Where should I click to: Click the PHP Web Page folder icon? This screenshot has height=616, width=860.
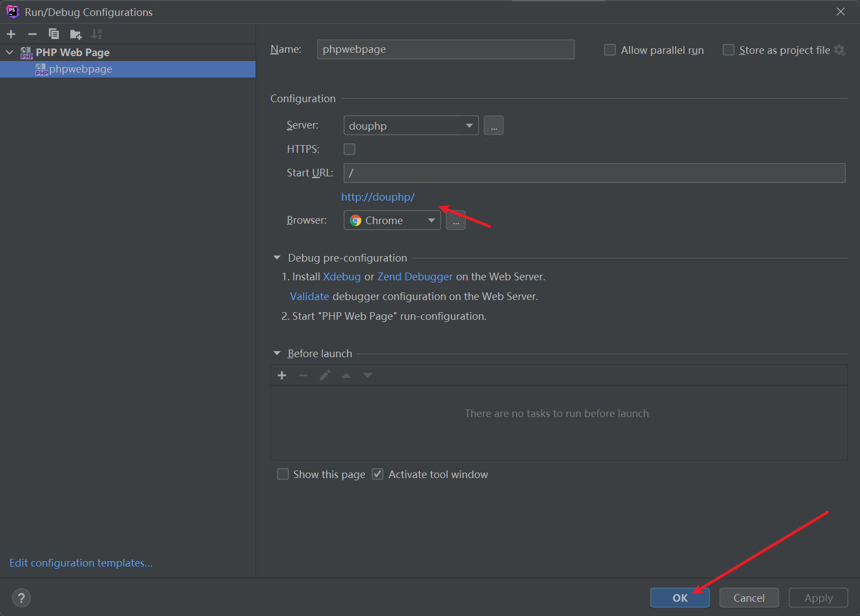[26, 53]
